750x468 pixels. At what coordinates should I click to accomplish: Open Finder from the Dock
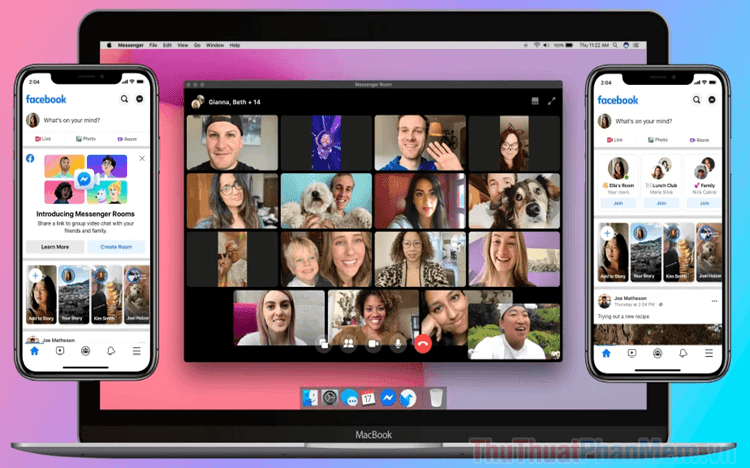coord(310,398)
